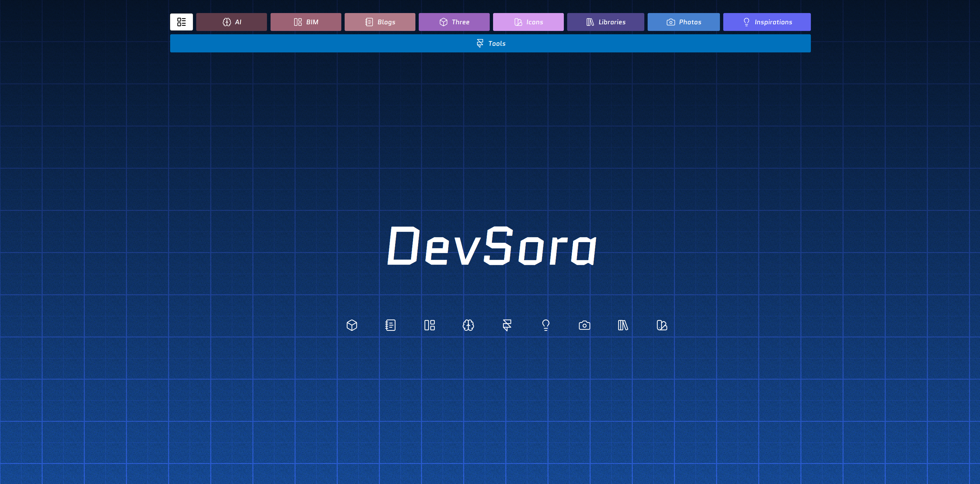Select the Framer-style tools icon in the row

[x=507, y=325]
